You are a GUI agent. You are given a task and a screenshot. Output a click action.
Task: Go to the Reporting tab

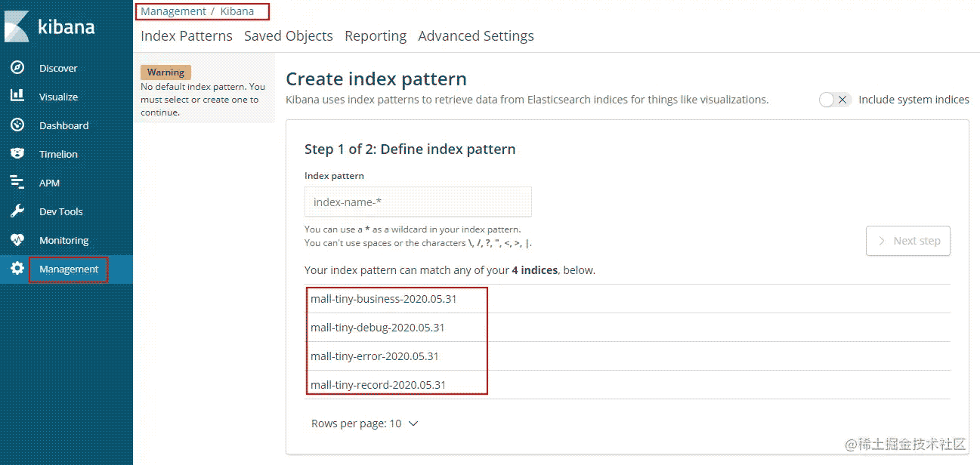click(376, 35)
